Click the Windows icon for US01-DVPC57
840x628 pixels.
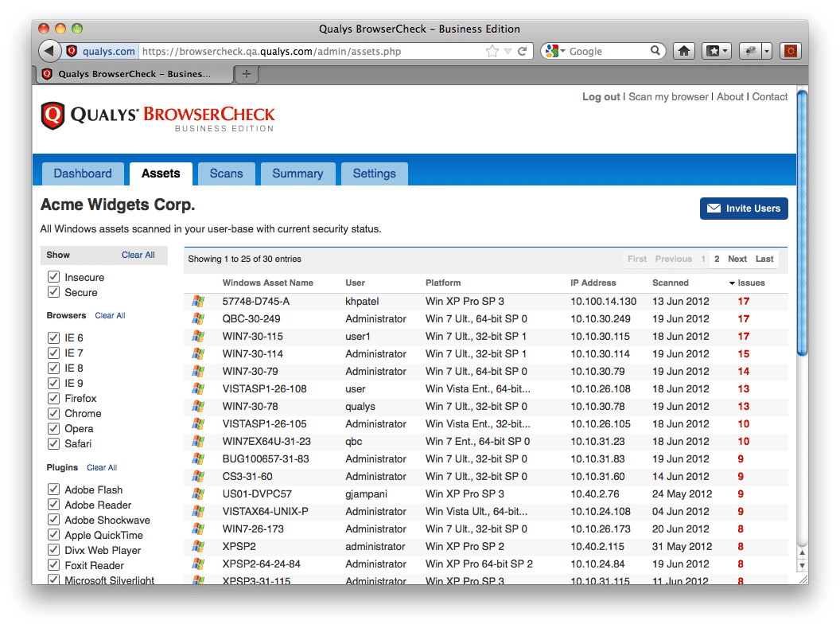tap(198, 494)
